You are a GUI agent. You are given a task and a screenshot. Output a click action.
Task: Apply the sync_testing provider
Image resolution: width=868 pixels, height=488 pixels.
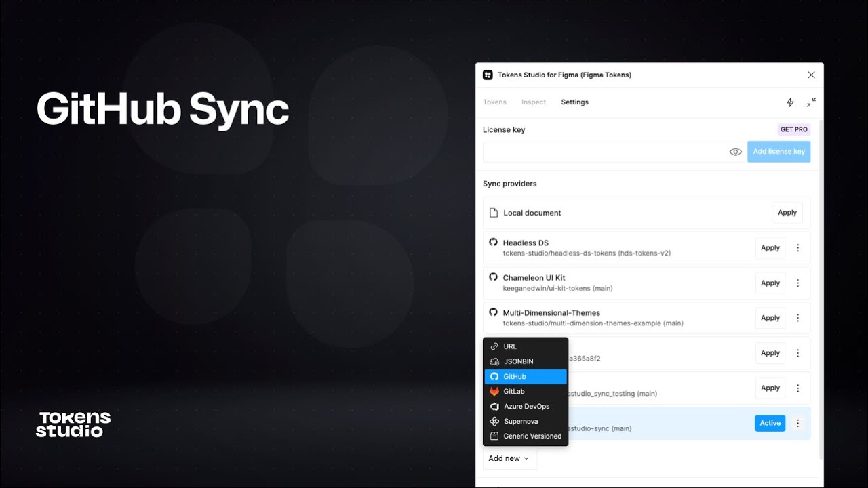770,388
